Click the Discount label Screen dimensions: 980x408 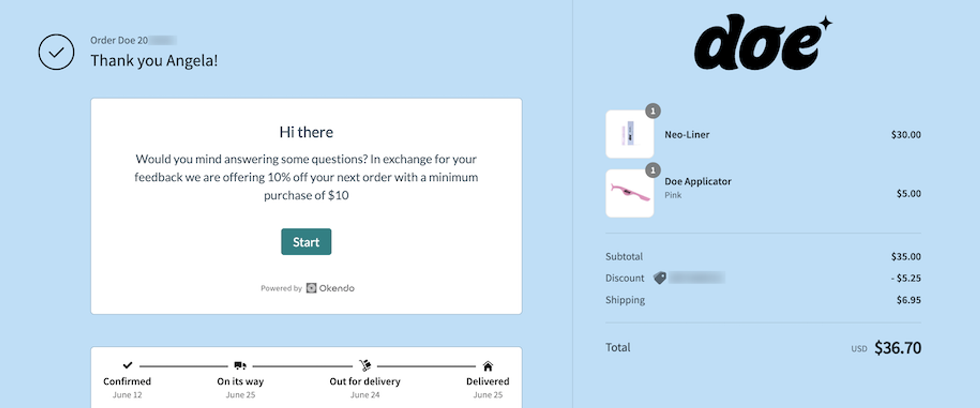pyautogui.click(x=625, y=278)
